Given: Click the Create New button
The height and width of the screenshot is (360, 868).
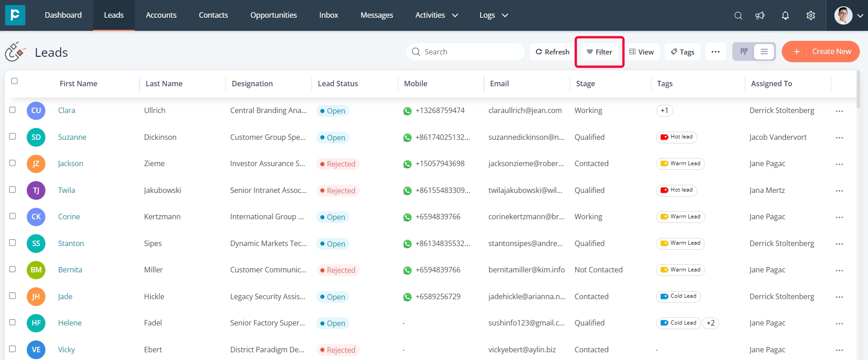Looking at the screenshot, I should tap(821, 52).
